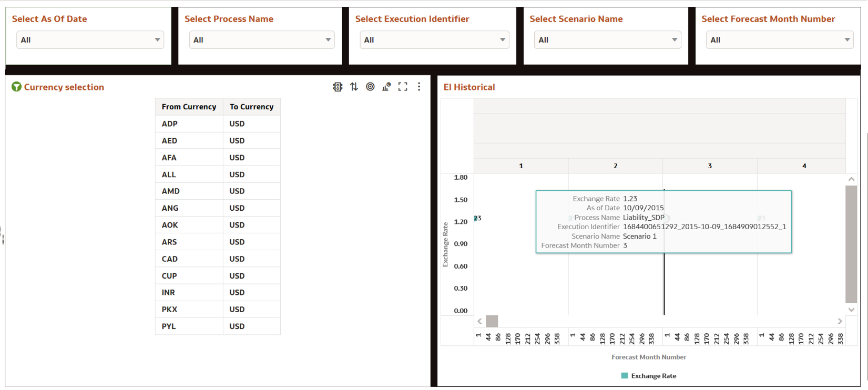Click the trellis column header 4
The height and width of the screenshot is (390, 868).
click(x=804, y=166)
